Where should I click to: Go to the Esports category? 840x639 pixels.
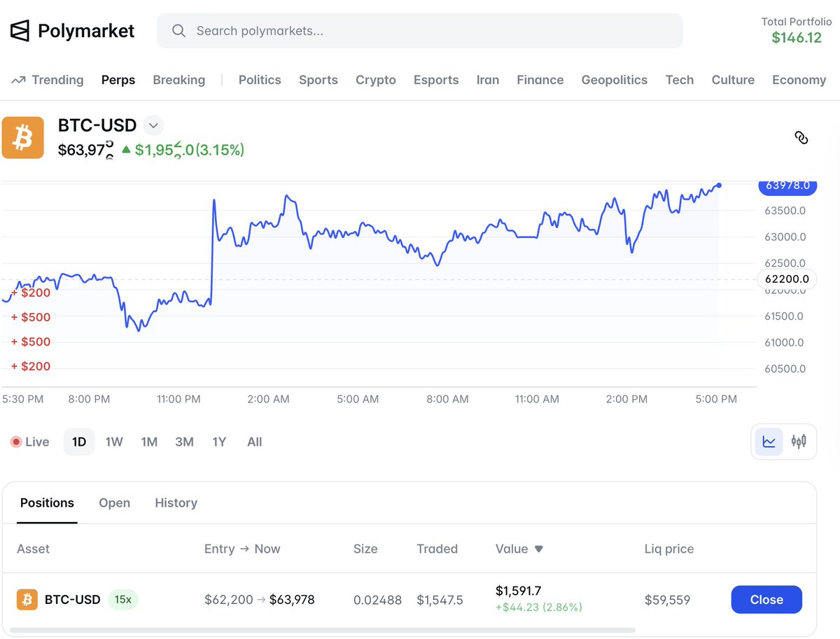tap(436, 80)
